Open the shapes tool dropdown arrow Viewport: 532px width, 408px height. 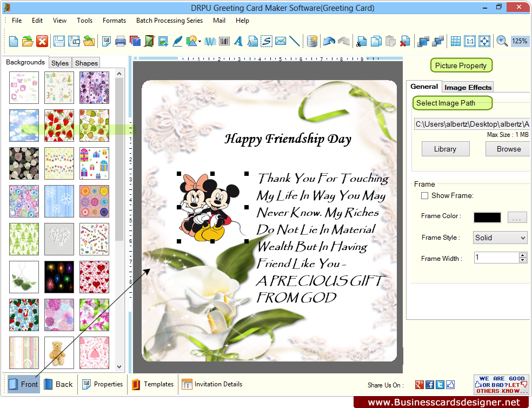(199, 42)
